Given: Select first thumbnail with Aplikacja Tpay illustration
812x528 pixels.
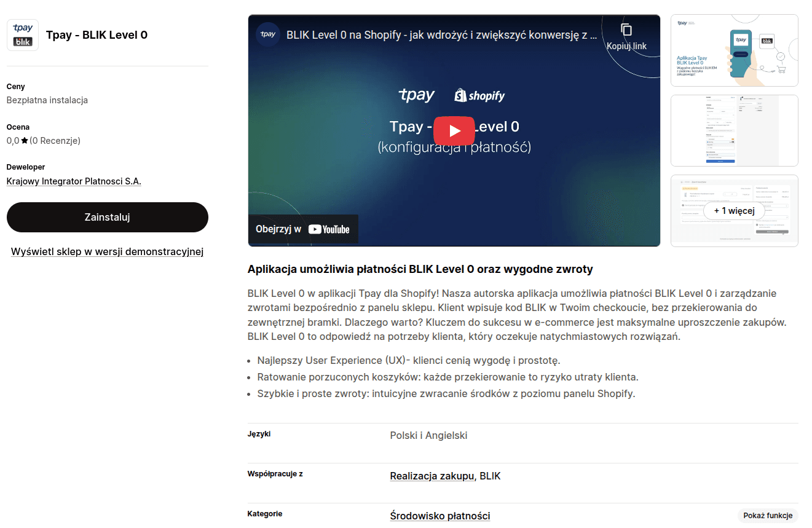Looking at the screenshot, I should point(734,50).
